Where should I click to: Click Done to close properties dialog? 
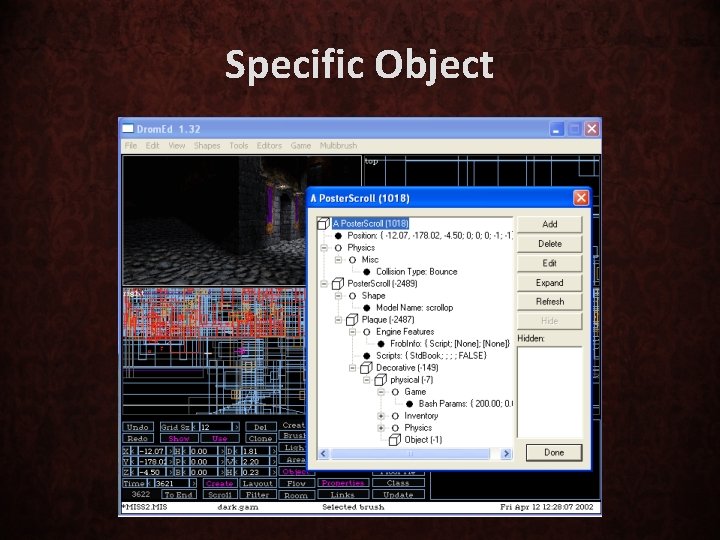pos(554,452)
